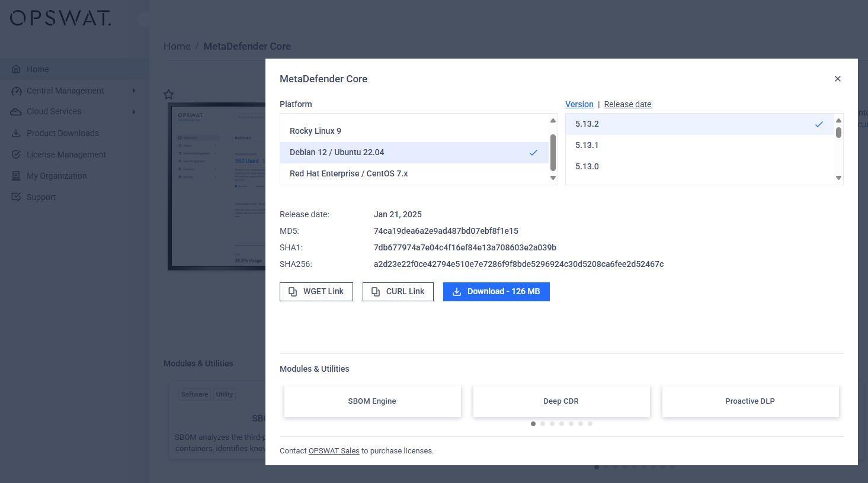Expand the Central Management submenu arrow
This screenshot has height=483, width=868.
click(x=134, y=91)
